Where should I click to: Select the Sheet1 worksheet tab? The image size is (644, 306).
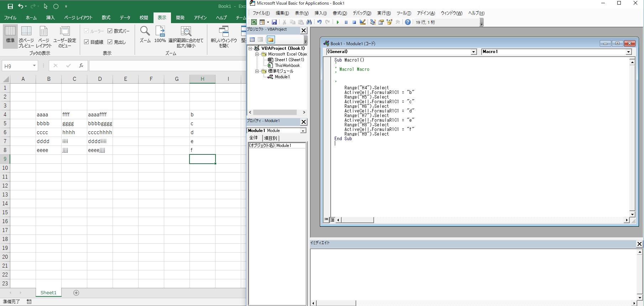click(48, 292)
